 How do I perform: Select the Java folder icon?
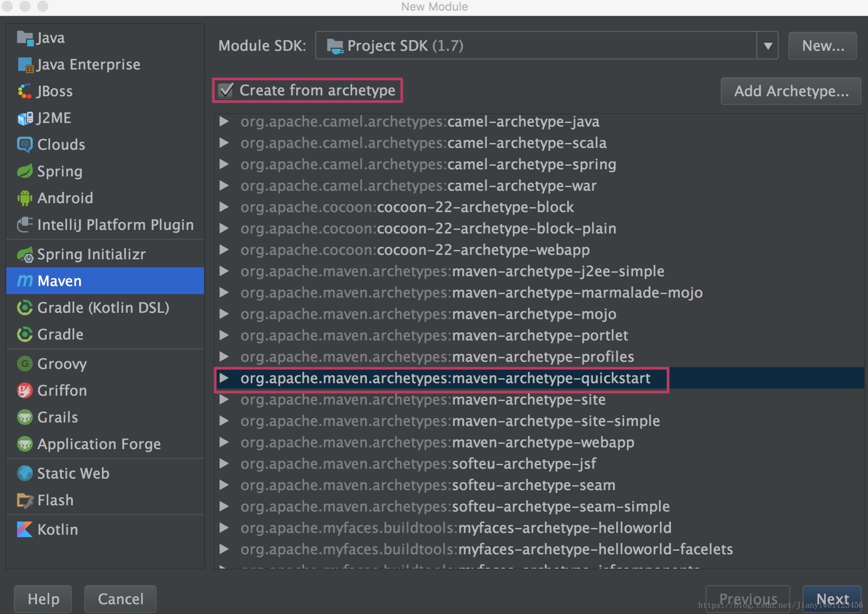click(x=25, y=38)
